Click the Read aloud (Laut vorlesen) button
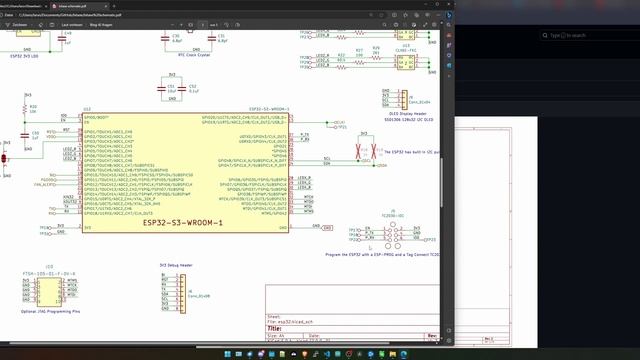The width and height of the screenshot is (640, 360). (x=71, y=25)
